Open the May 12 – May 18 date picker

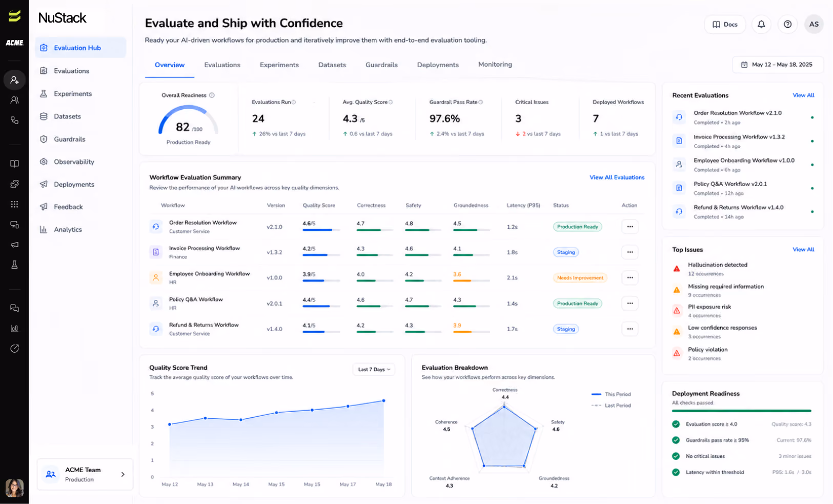coord(778,65)
